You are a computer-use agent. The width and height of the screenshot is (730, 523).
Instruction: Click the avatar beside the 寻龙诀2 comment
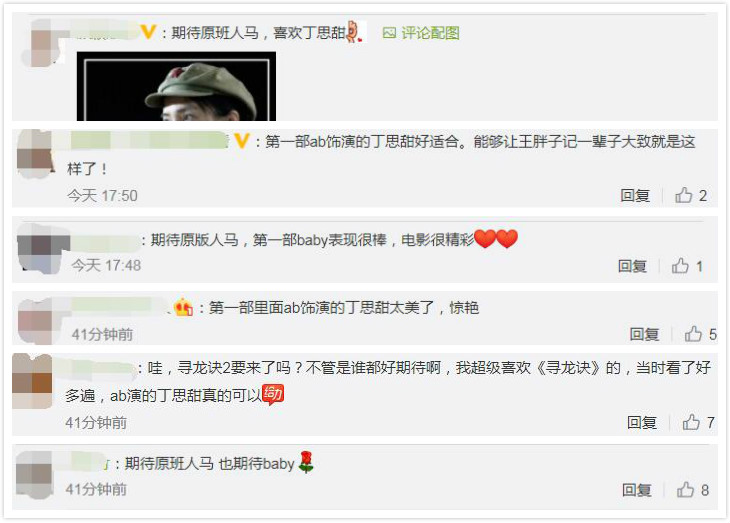pos(33,381)
